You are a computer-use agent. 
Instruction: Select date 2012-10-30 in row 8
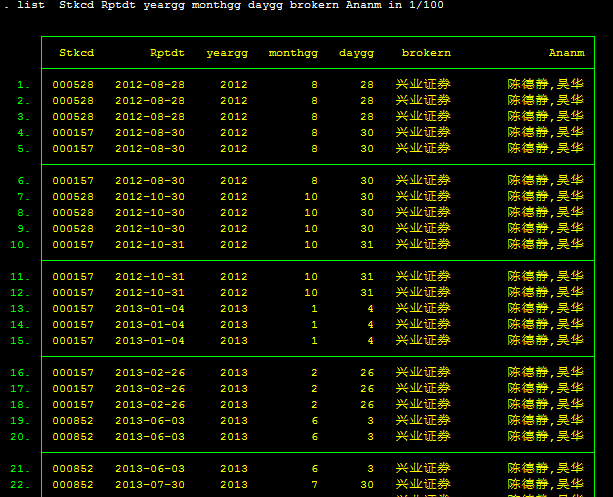[x=150, y=213]
